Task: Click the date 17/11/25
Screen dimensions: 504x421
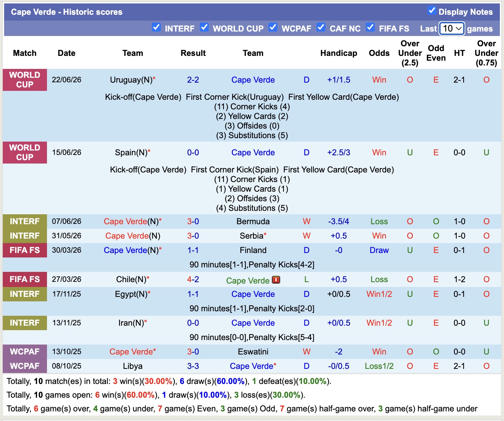Action: coord(67,294)
